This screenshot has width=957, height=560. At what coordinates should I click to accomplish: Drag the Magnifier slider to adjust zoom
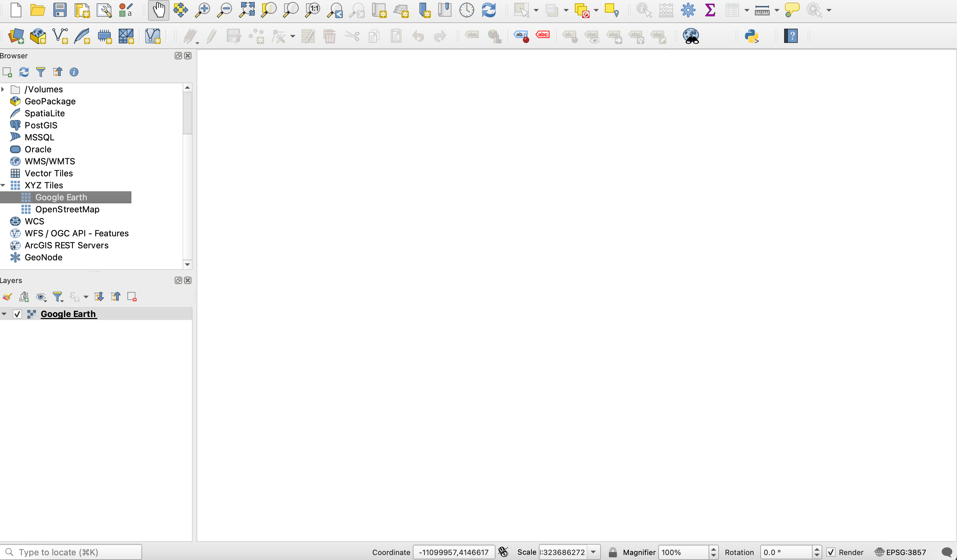coord(713,552)
